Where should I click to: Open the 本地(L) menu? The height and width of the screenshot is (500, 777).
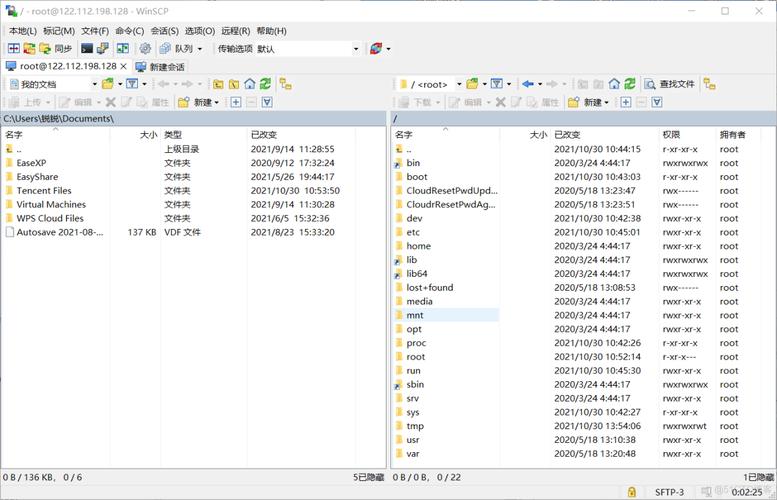(22, 31)
